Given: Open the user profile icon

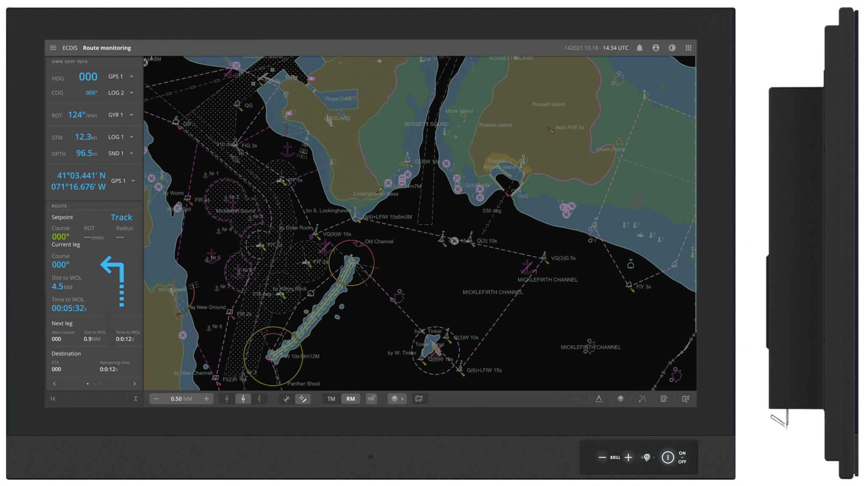Looking at the screenshot, I should click(656, 48).
